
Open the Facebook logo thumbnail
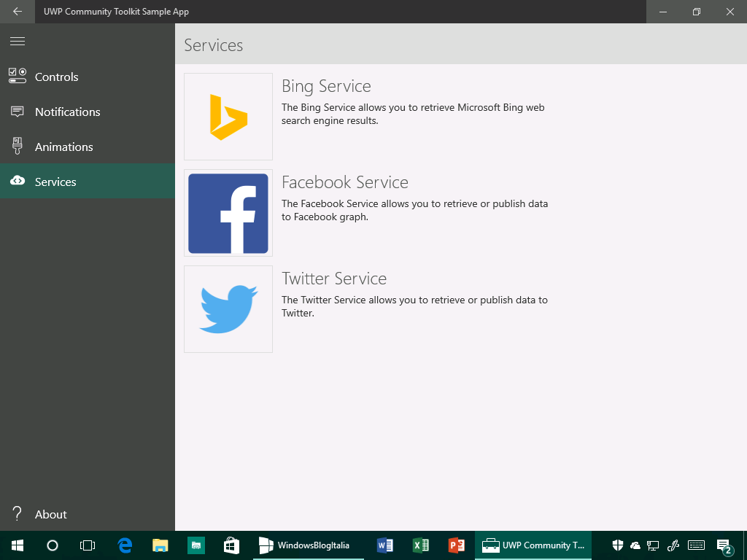228,213
